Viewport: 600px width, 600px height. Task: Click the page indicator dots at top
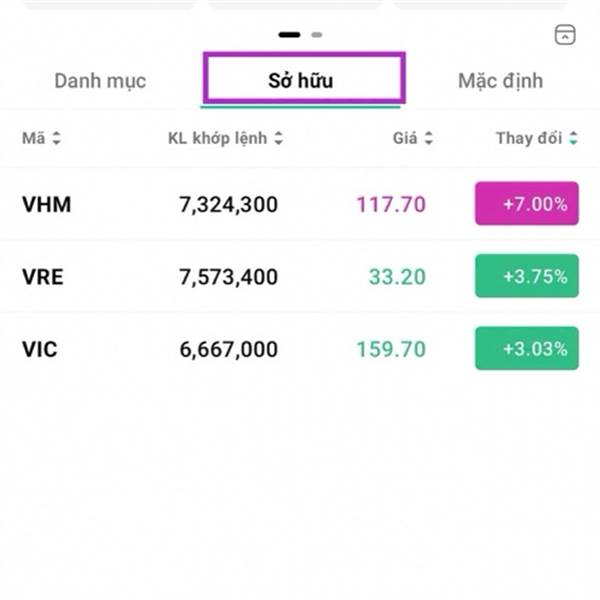[300, 35]
